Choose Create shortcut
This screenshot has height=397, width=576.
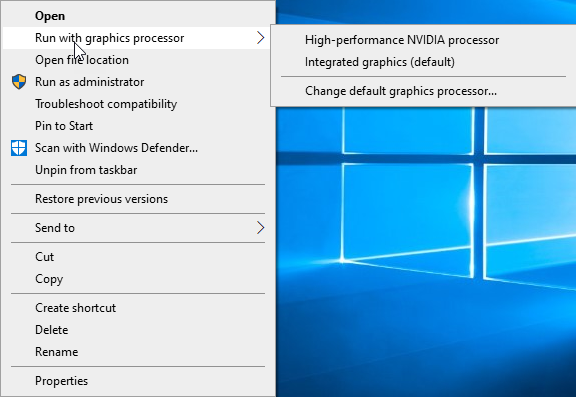tap(138, 308)
